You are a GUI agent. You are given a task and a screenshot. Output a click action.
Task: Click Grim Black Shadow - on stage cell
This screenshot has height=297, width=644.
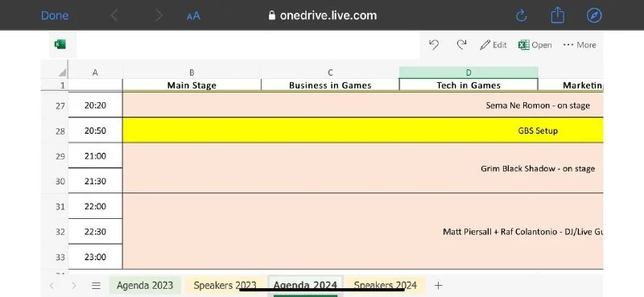[363, 168]
